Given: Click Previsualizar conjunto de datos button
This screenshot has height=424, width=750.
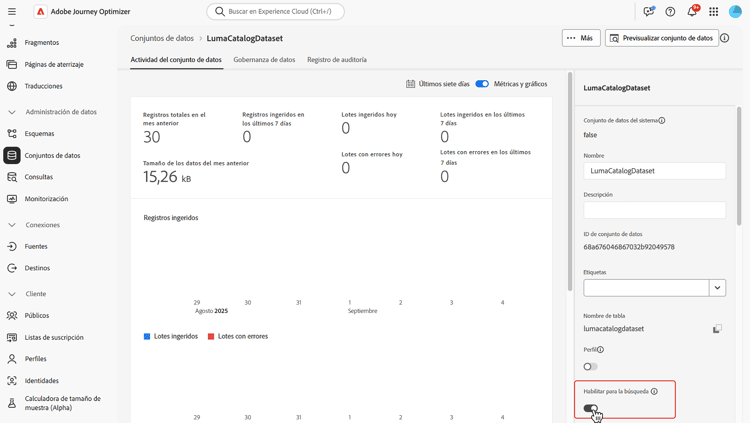Looking at the screenshot, I should 662,38.
